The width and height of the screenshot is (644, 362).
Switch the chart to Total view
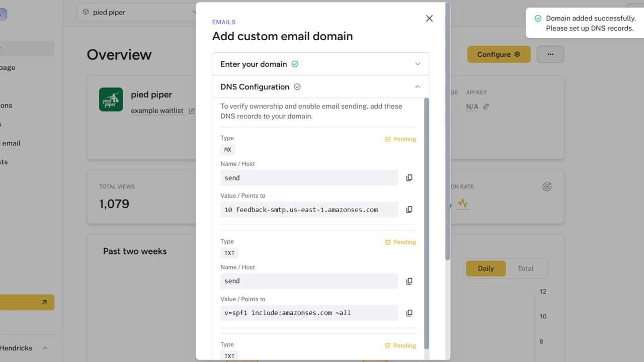tap(525, 268)
